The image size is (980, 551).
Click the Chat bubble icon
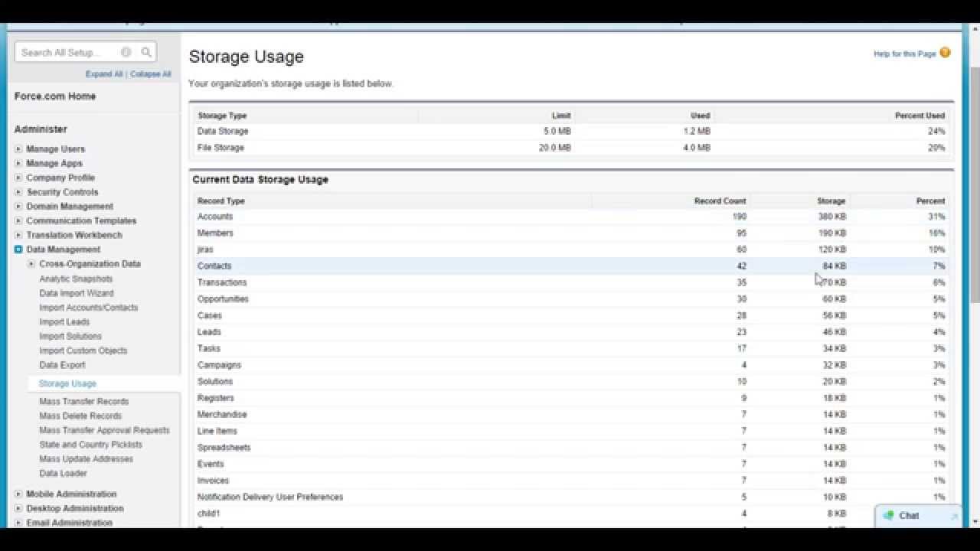point(888,516)
